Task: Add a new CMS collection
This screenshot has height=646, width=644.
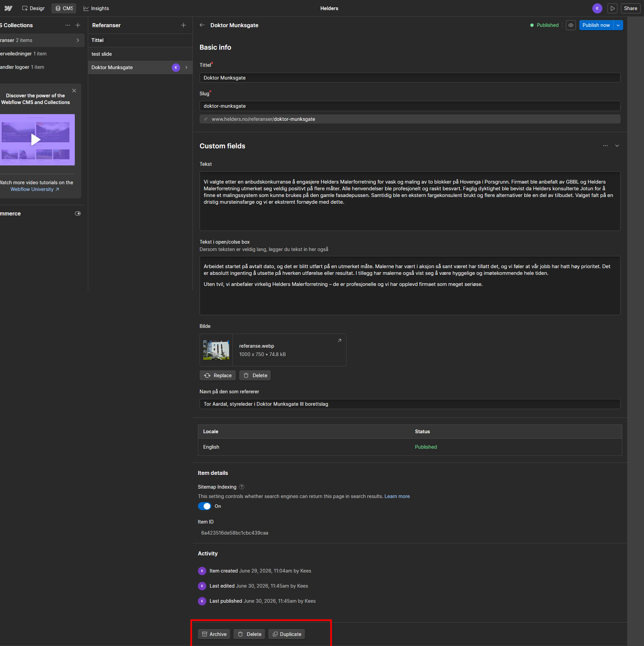Action: (x=78, y=25)
